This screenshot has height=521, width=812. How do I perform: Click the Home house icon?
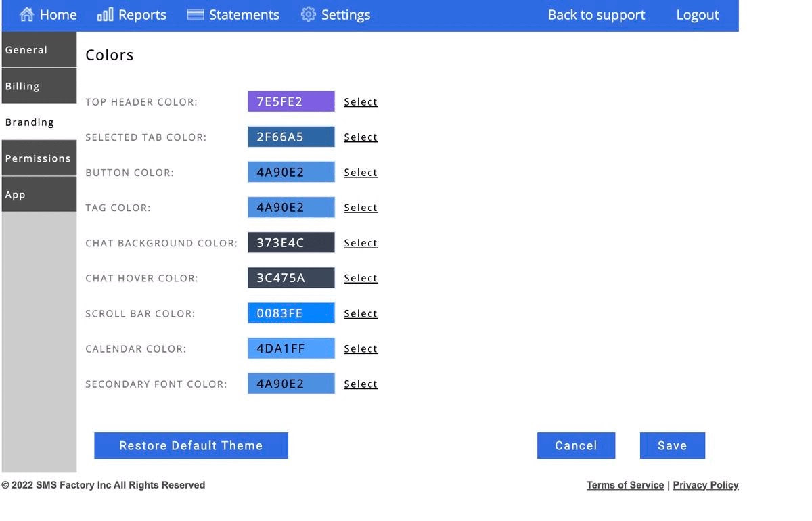point(26,14)
